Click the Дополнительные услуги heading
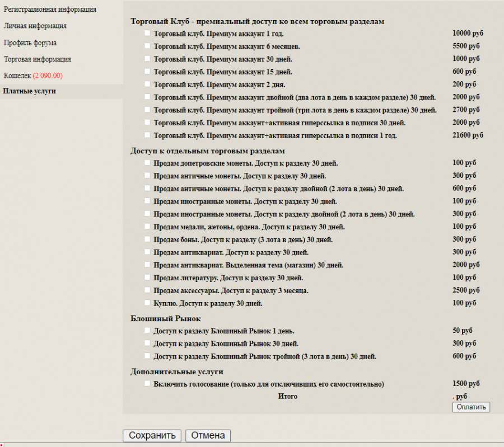The image size is (504, 447). pos(177,371)
